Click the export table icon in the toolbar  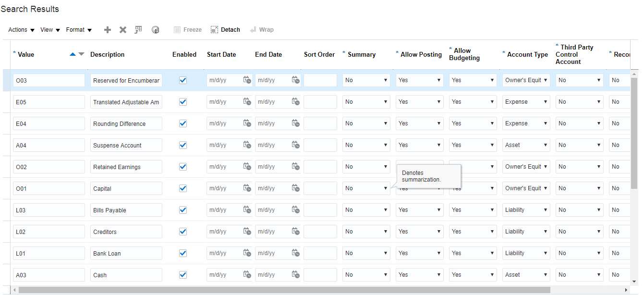click(x=138, y=30)
